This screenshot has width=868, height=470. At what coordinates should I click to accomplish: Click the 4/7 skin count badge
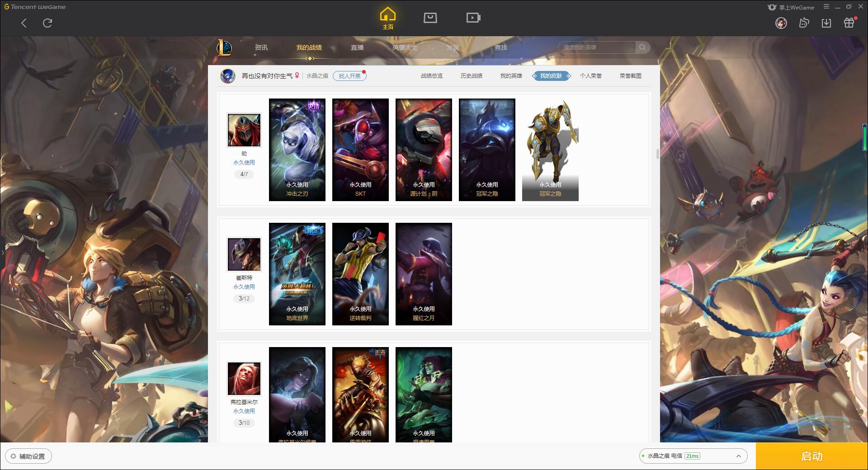pyautogui.click(x=244, y=174)
